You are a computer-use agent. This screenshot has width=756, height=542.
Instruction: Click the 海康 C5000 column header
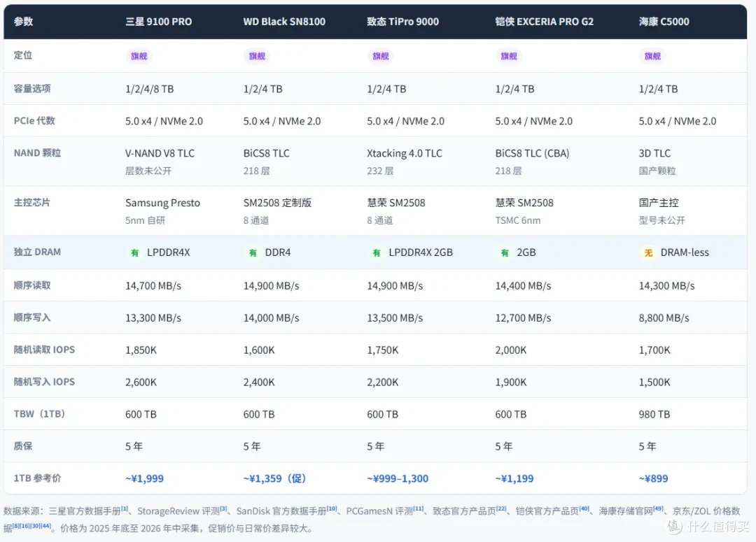(664, 21)
